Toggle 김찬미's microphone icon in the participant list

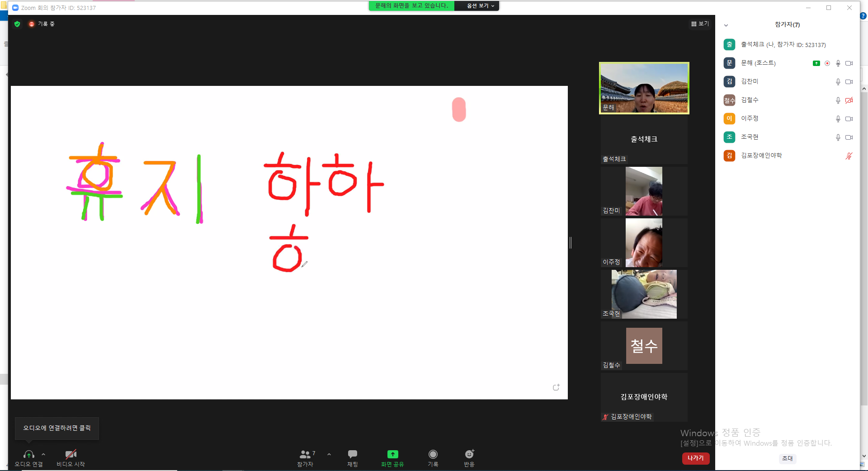838,82
